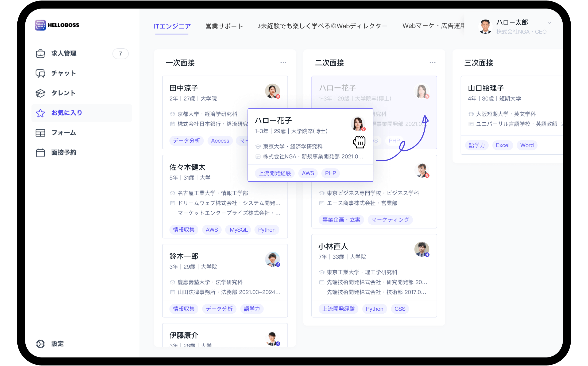The height and width of the screenshot is (366, 588).
Task: Click the Python tag on 小林直人's card
Action: pos(374,309)
